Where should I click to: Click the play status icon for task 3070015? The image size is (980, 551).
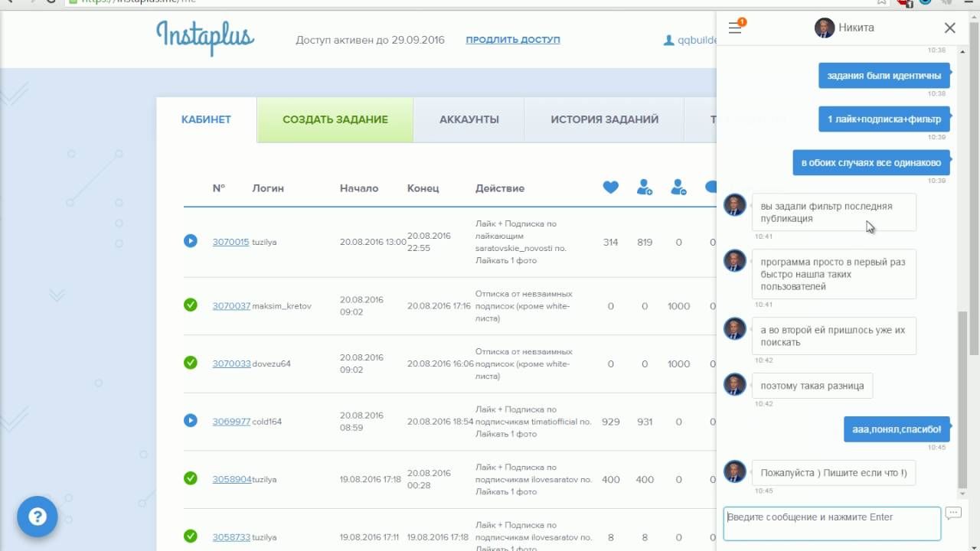(x=191, y=241)
